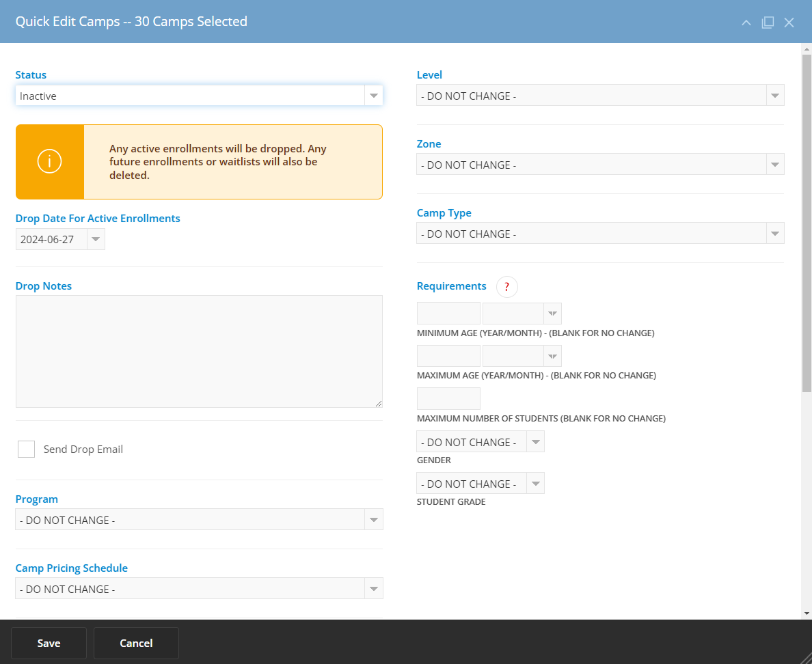Screen dimensions: 812x664
Task: Open the Level dropdown
Action: (x=600, y=95)
